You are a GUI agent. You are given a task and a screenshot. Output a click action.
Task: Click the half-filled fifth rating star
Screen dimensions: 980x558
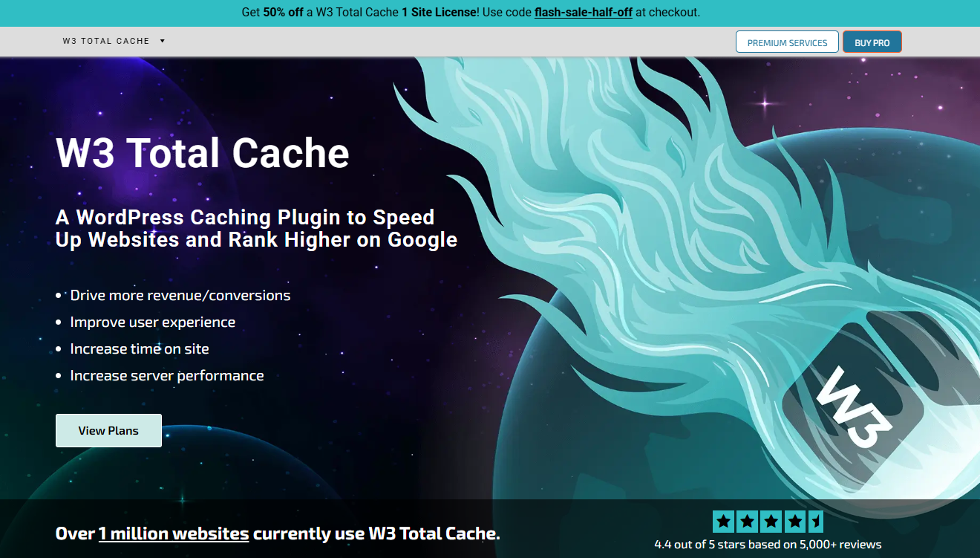814,522
